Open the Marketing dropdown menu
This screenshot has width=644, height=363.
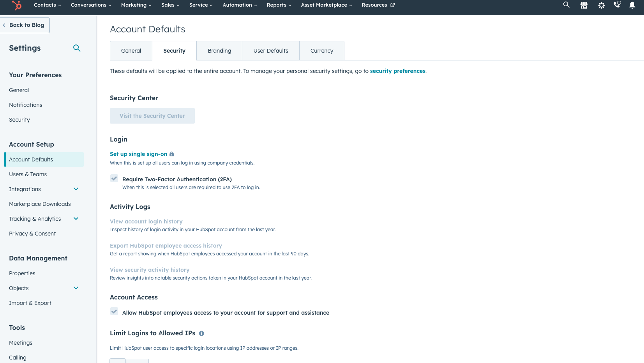136,5
